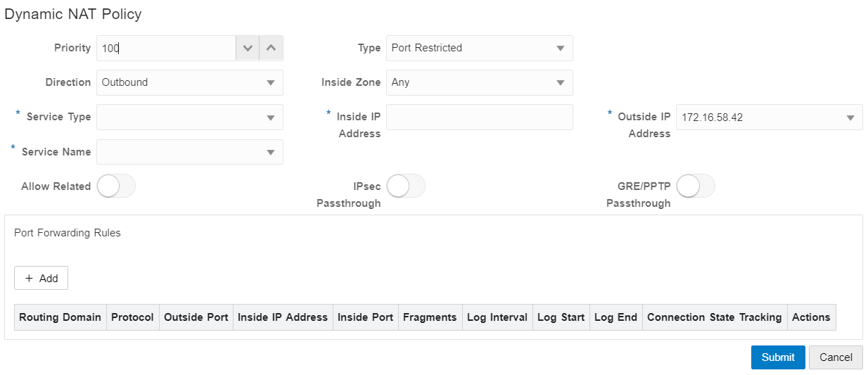This screenshot has height=375, width=868.
Task: Cancel the NAT policy dialog
Action: point(836,357)
